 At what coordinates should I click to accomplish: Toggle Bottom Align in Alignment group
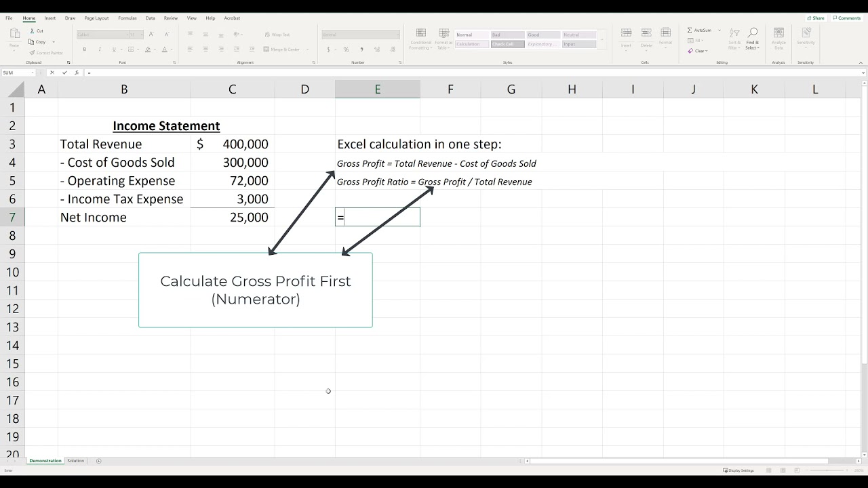221,35
